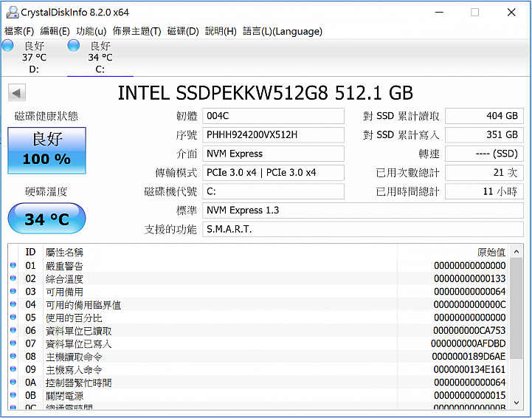This screenshot has width=532, height=418.
Task: Open the 說明(H) menu
Action: point(221,31)
